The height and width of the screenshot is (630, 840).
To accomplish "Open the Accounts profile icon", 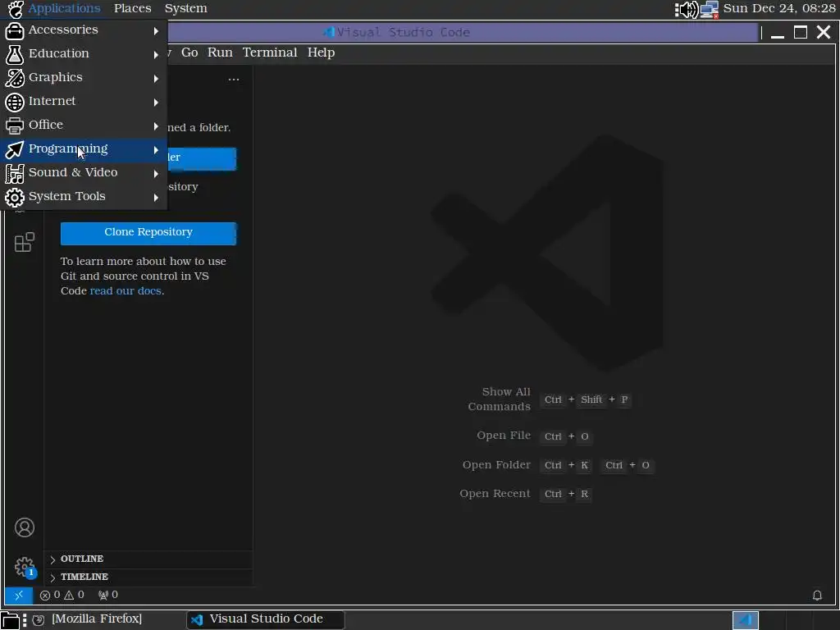I will click(24, 527).
